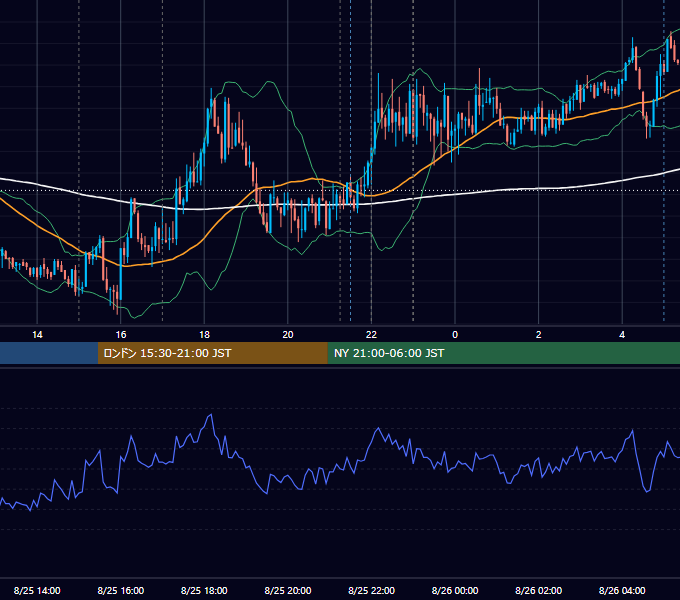The height and width of the screenshot is (600, 680).
Task: Click the oscillator peak near 18:00
Action: (x=211, y=415)
